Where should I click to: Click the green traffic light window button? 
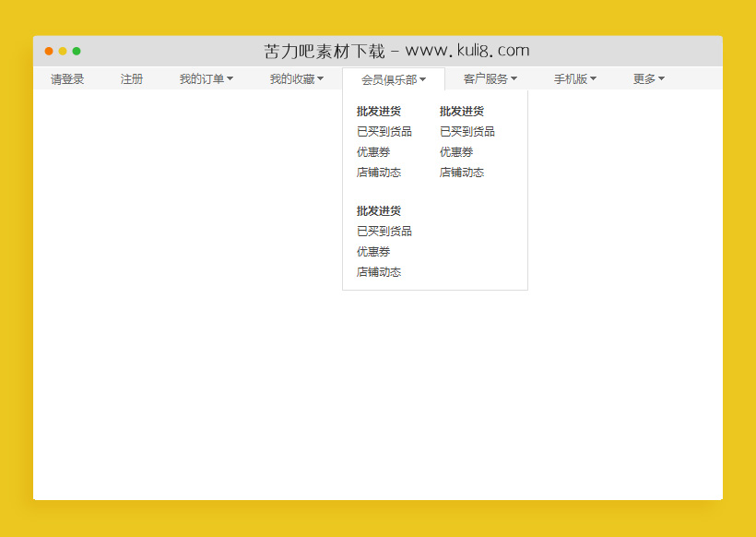click(77, 52)
